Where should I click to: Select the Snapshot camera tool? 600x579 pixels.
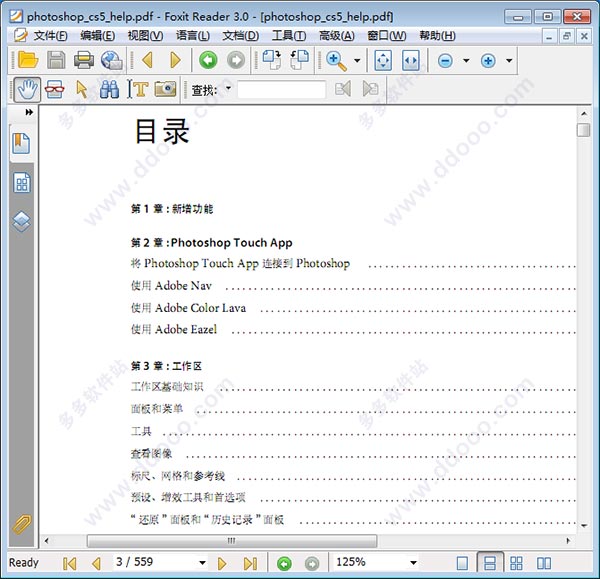point(165,89)
